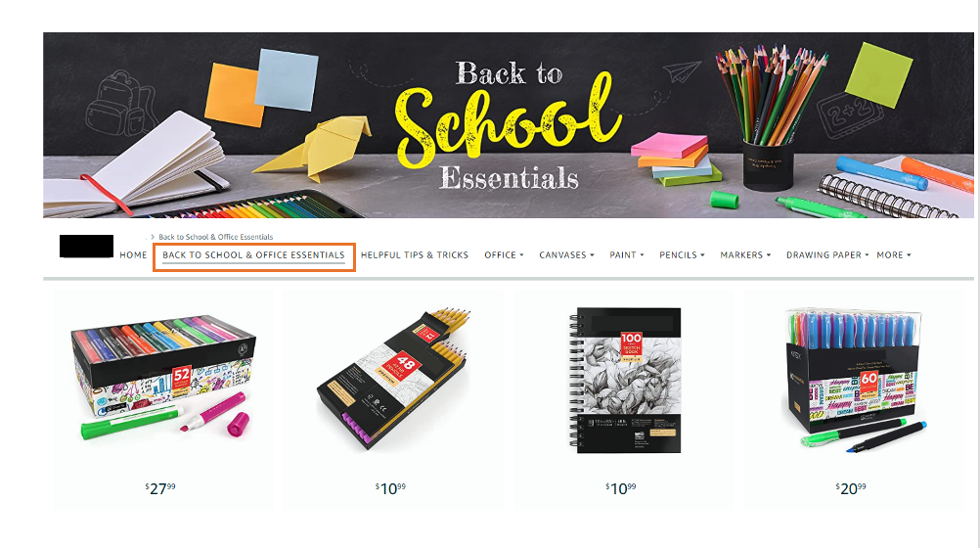Click the $27.99 price of markers box

click(x=160, y=488)
